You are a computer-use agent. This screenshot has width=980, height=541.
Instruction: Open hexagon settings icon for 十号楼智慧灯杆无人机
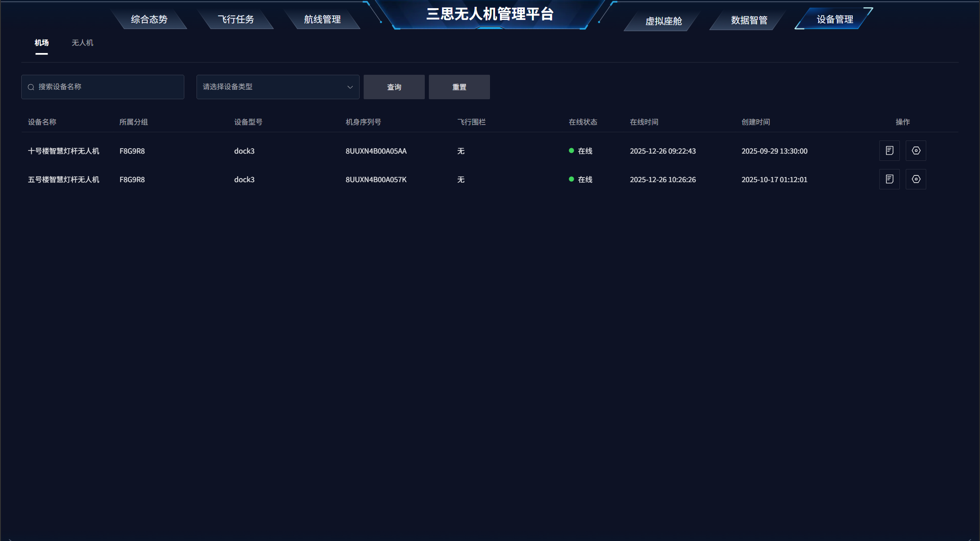916,150
